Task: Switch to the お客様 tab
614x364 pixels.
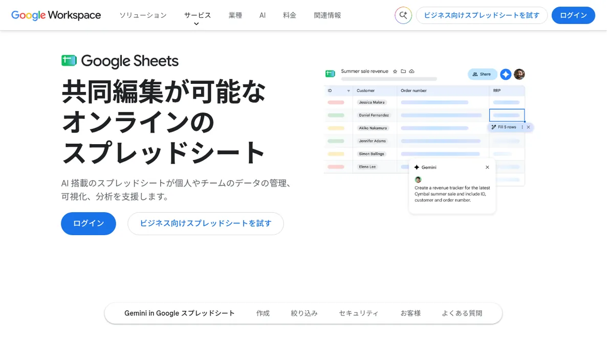Action: coord(410,313)
